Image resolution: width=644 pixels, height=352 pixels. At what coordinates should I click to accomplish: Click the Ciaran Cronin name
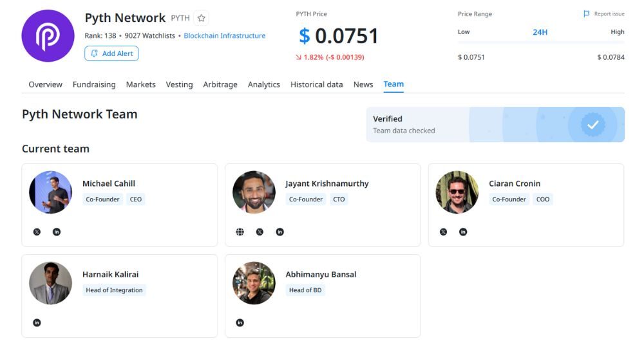coord(515,183)
